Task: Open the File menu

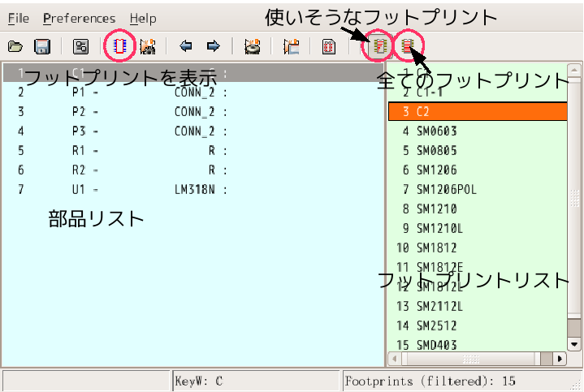Action: coord(18,18)
